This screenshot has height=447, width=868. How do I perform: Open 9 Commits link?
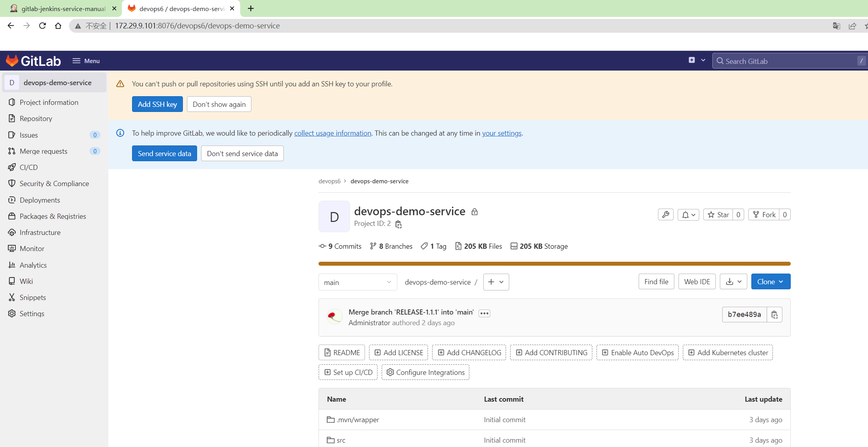tap(340, 246)
